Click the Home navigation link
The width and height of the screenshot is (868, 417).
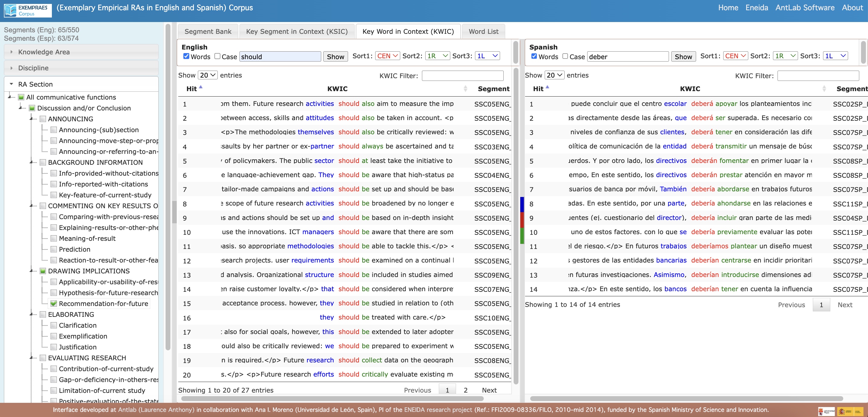(728, 7)
